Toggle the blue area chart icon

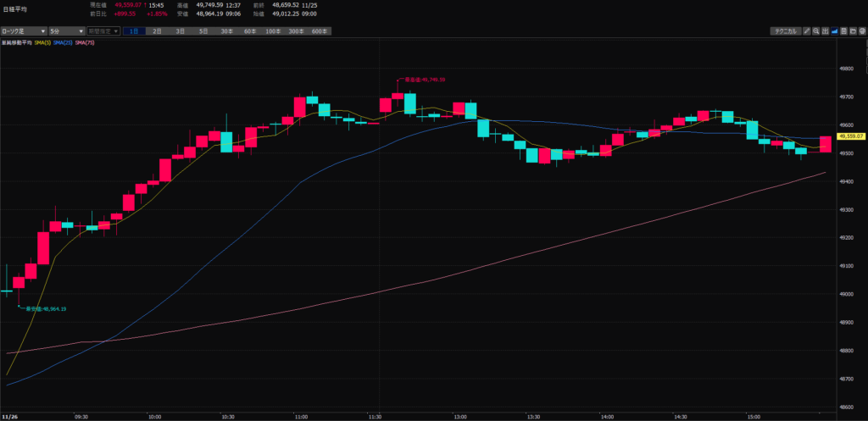(x=835, y=31)
